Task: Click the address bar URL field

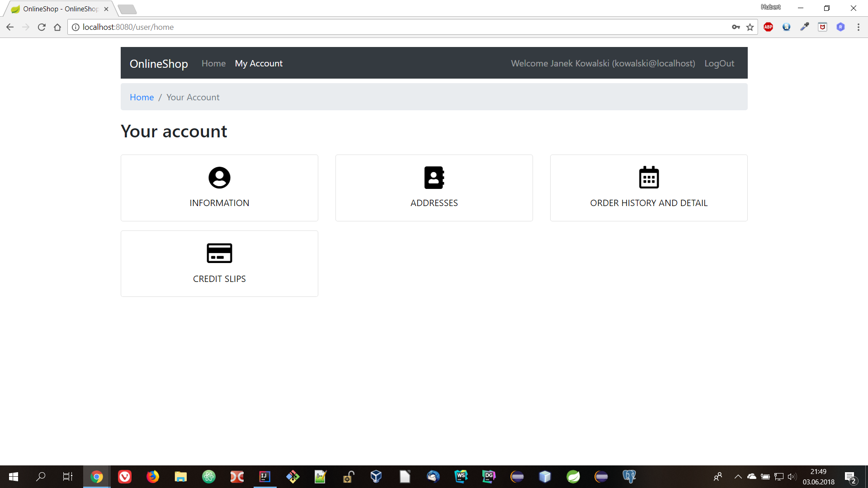Action: [362, 27]
